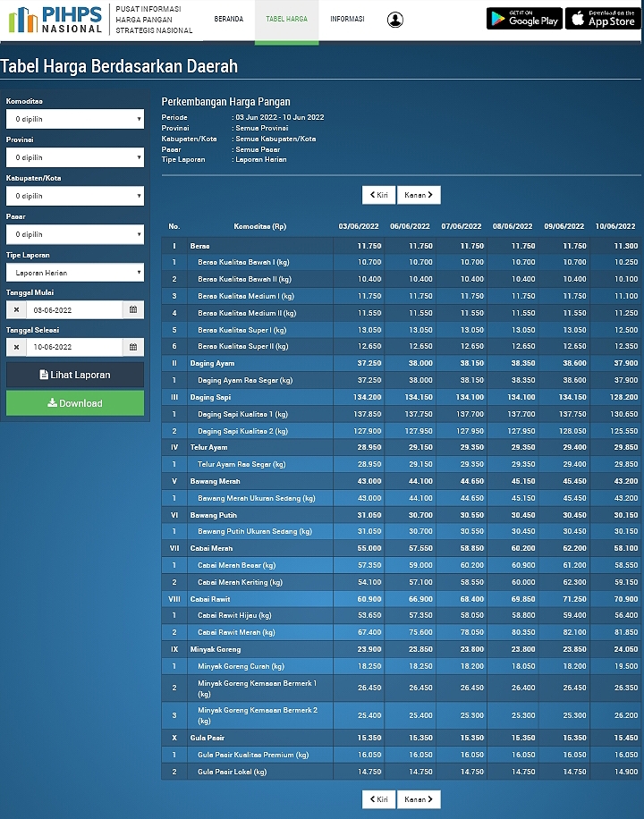Click the bottom Kiri navigation button
The width and height of the screenshot is (644, 819).
coord(377,799)
